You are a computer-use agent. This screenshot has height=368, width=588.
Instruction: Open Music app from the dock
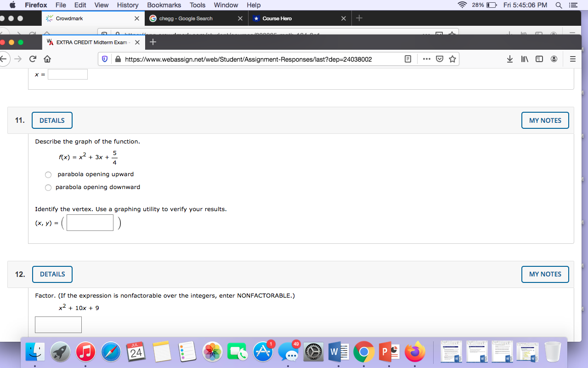pos(86,352)
